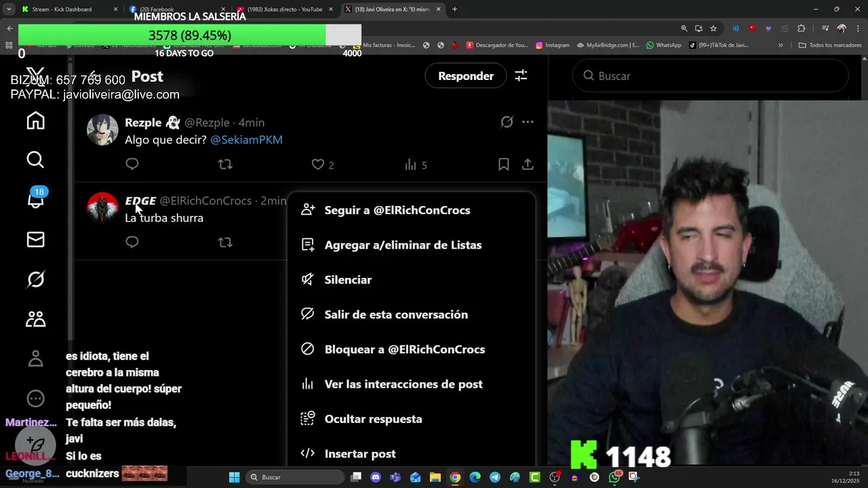Select Ocultar respuesta
Image resolution: width=868 pixels, height=488 pixels.
pyautogui.click(x=411, y=419)
